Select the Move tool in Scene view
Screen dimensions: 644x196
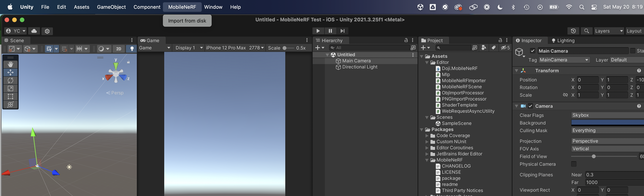10,72
